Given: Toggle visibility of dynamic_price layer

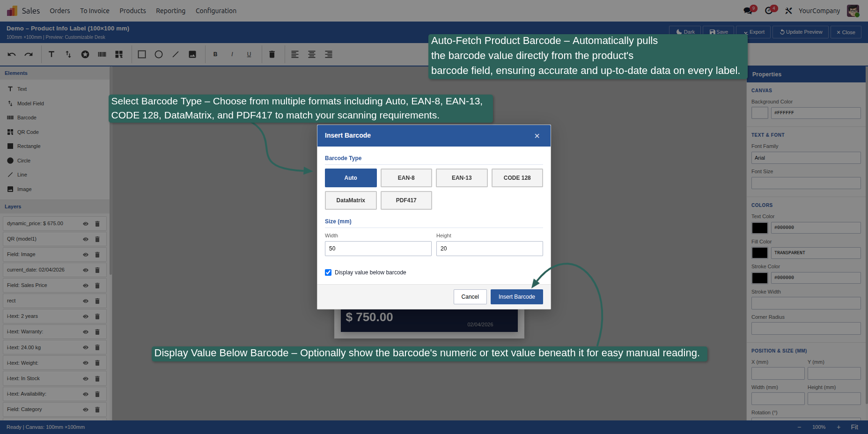Looking at the screenshot, I should click(86, 224).
